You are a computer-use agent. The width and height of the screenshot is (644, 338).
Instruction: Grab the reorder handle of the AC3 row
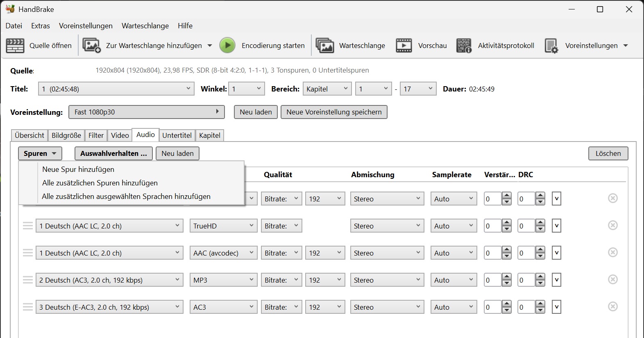27,307
